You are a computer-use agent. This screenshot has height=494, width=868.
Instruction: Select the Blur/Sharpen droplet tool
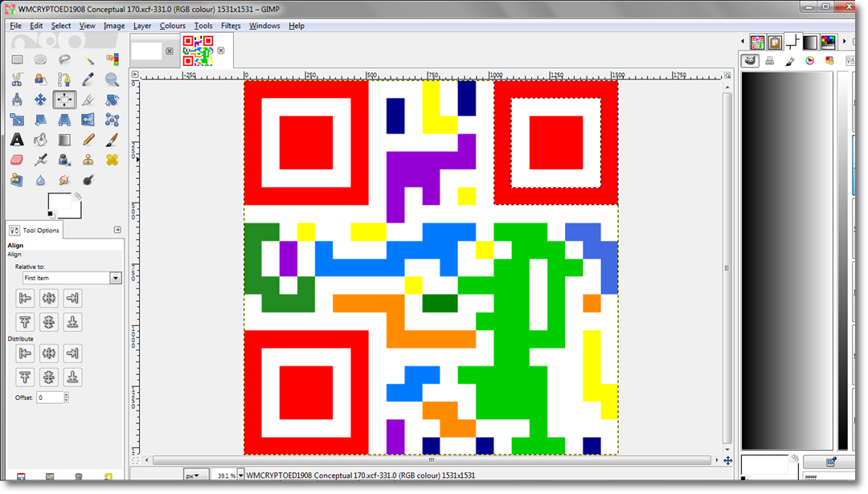40,180
